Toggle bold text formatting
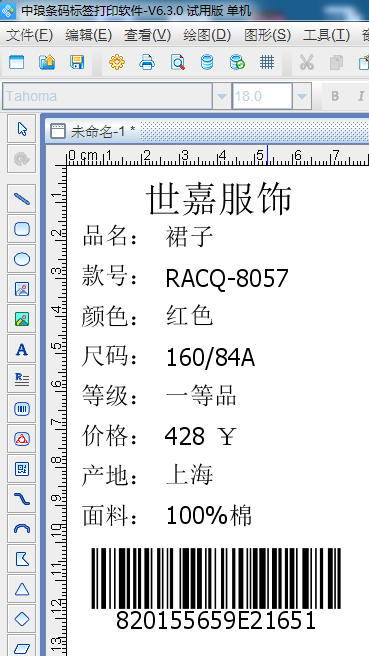Screen dimensions: 369x656 (x=335, y=96)
